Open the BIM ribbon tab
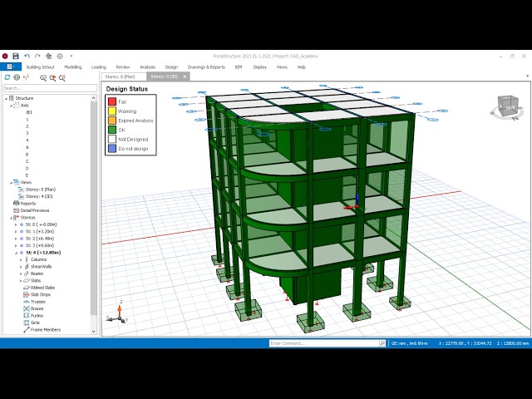The width and height of the screenshot is (532, 399). (239, 67)
